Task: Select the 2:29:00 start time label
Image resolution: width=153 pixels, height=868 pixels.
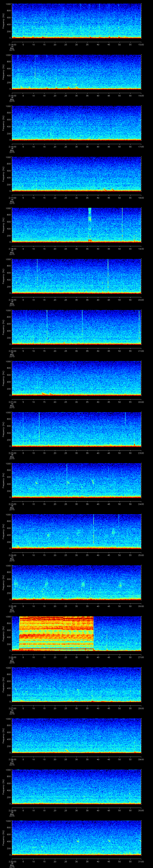Action: coord(12,810)
